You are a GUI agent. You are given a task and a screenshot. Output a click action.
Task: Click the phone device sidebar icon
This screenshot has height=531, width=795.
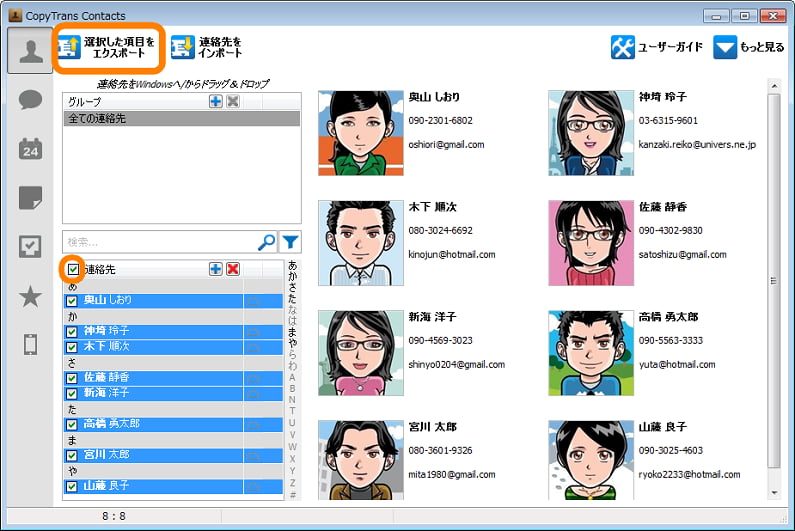30,345
